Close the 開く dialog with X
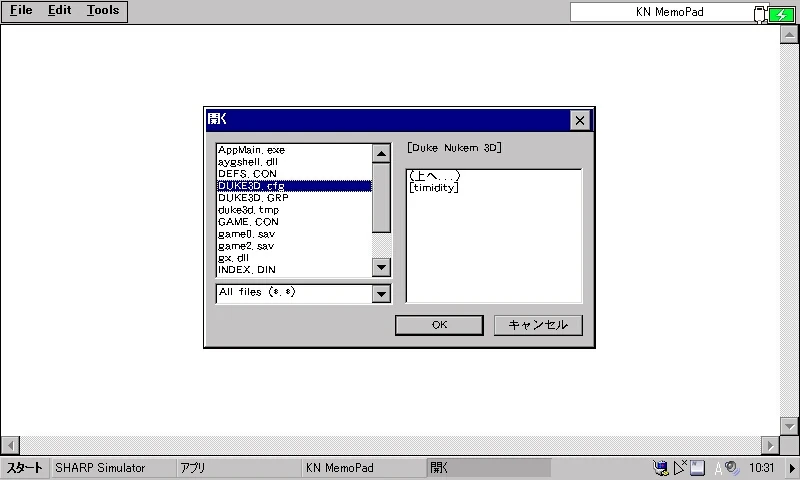Viewport: 800px width, 480px height. tap(580, 120)
